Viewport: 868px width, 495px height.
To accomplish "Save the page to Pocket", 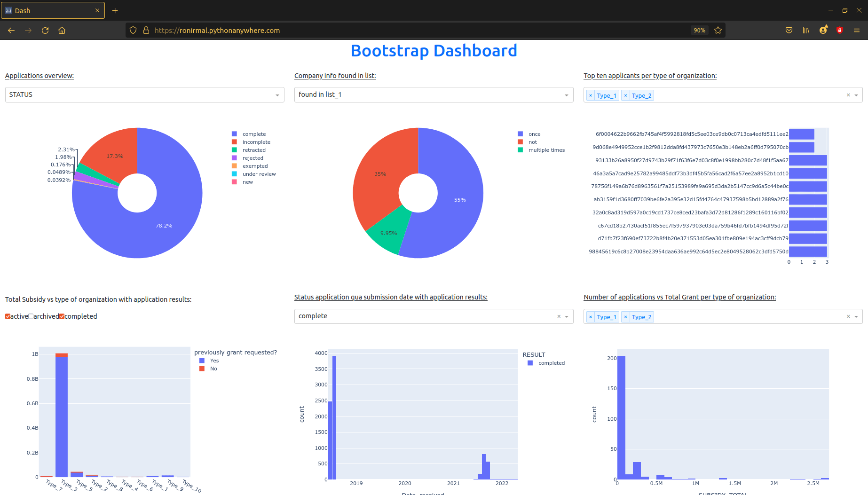I will (789, 30).
